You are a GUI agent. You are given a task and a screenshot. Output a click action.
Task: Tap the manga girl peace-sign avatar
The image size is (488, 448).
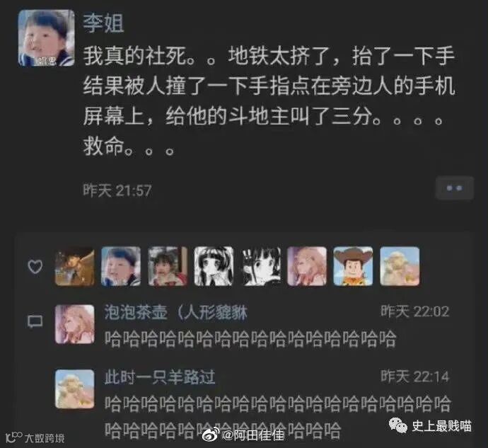(x=262, y=266)
